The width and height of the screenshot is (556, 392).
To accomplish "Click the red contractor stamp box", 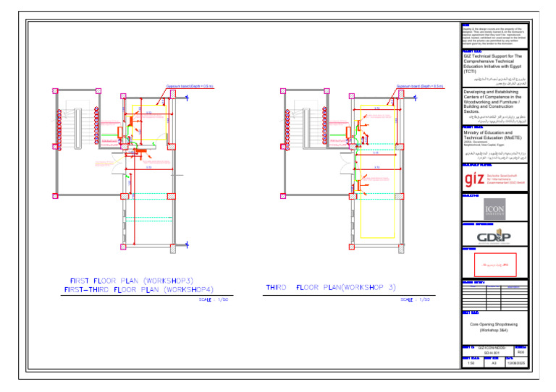I will 495,265.
